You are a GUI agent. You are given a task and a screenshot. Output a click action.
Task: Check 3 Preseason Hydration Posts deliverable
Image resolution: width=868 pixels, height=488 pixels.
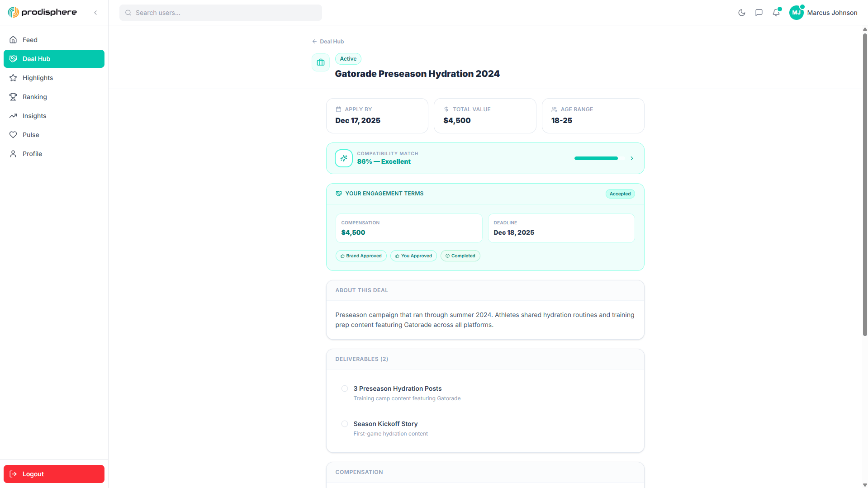345,389
